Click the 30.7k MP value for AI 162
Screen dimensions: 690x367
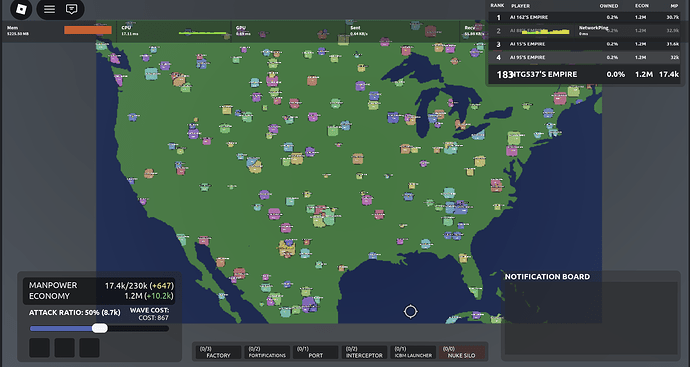(x=672, y=17)
